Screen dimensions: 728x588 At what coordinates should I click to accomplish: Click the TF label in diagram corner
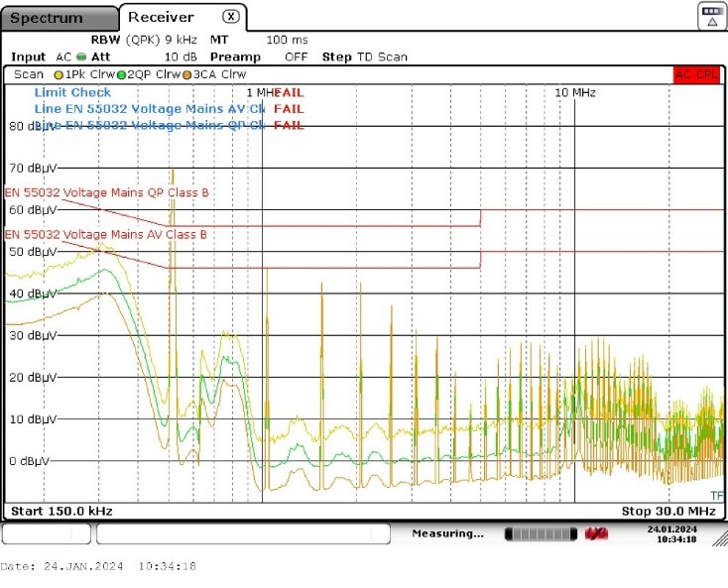tap(716, 495)
